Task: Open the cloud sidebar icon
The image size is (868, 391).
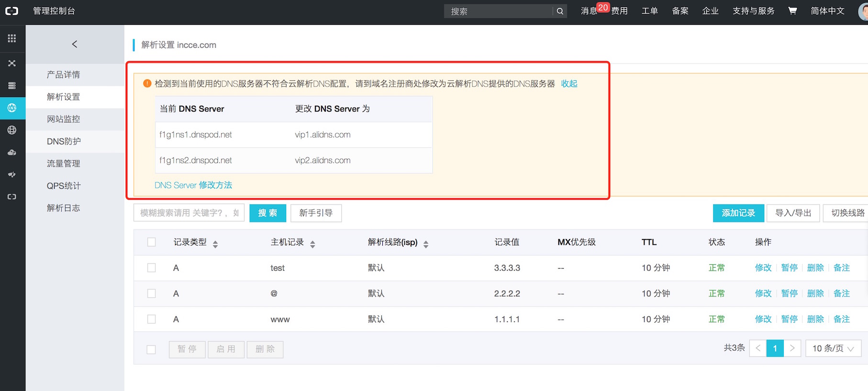Action: point(12,152)
